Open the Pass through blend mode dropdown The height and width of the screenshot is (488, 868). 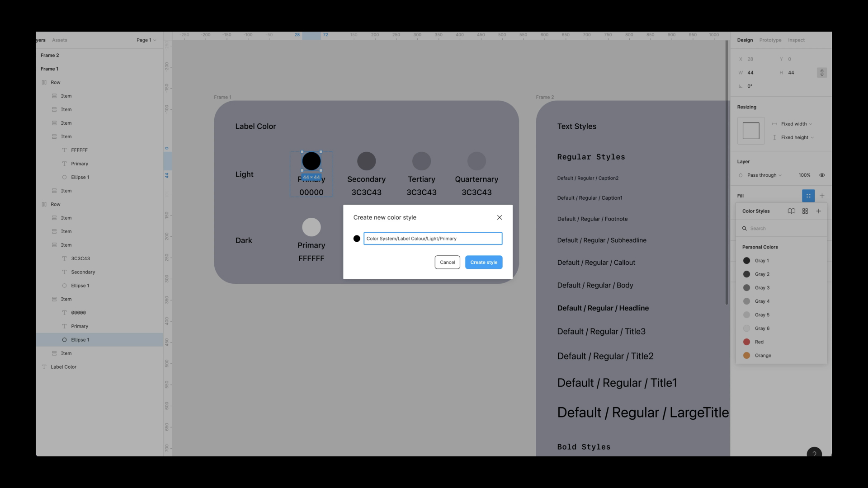[763, 175]
